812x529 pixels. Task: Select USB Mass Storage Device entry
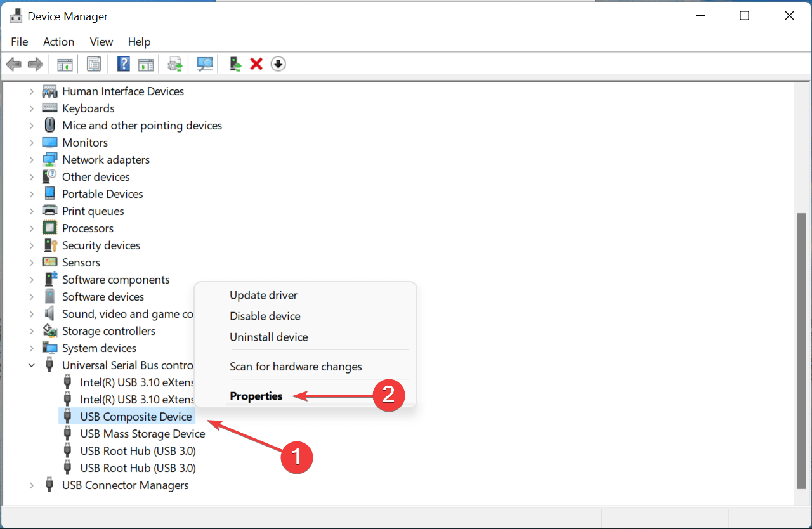143,434
